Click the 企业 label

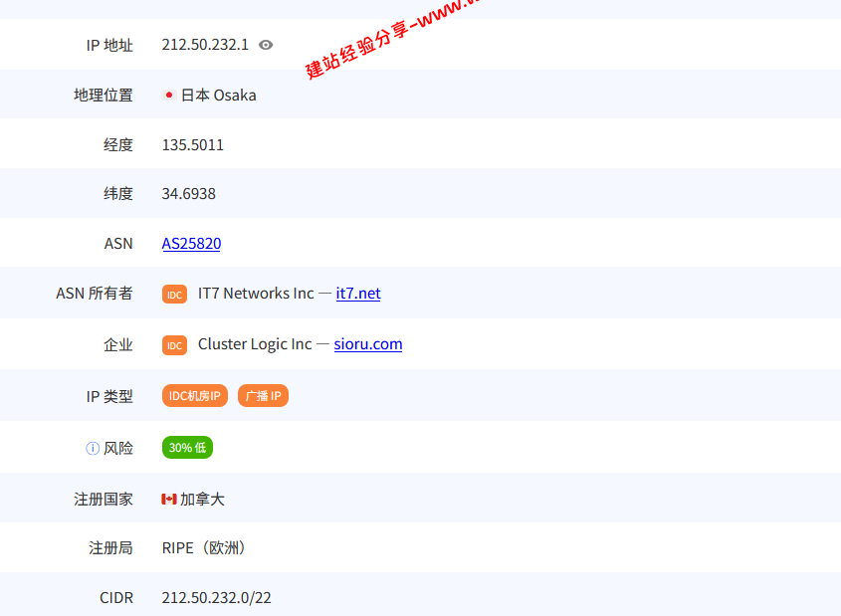pyautogui.click(x=118, y=344)
